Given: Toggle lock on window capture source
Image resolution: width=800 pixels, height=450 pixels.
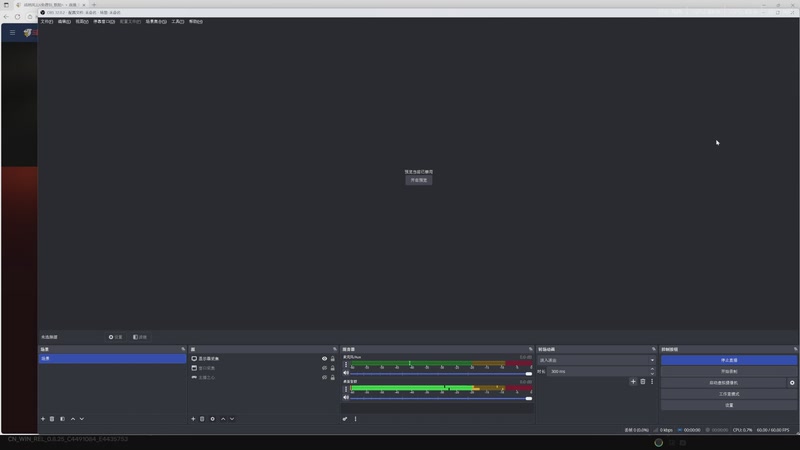Looking at the screenshot, I should pyautogui.click(x=333, y=368).
